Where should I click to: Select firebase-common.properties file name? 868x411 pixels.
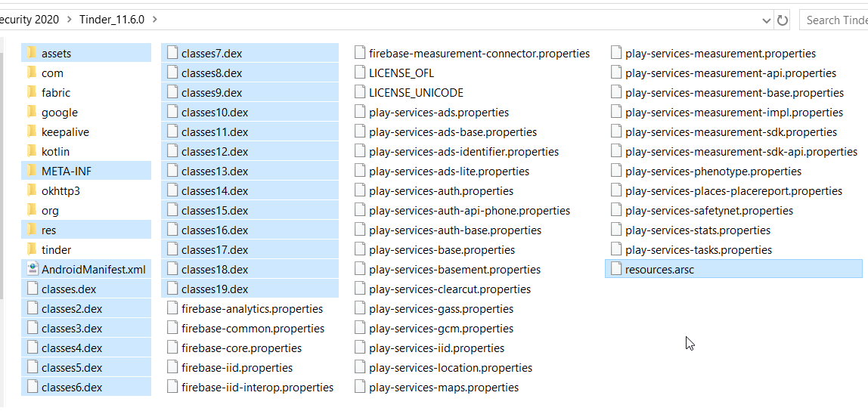click(x=253, y=328)
